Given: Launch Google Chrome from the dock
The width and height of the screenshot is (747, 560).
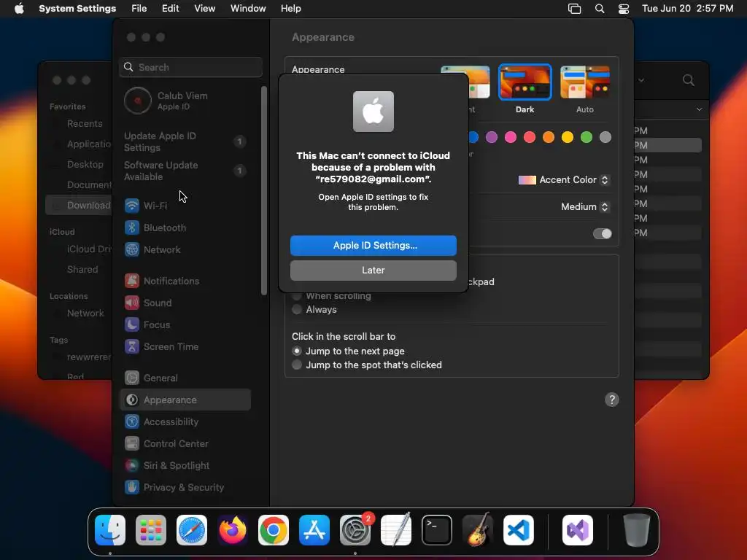Looking at the screenshot, I should pyautogui.click(x=274, y=531).
